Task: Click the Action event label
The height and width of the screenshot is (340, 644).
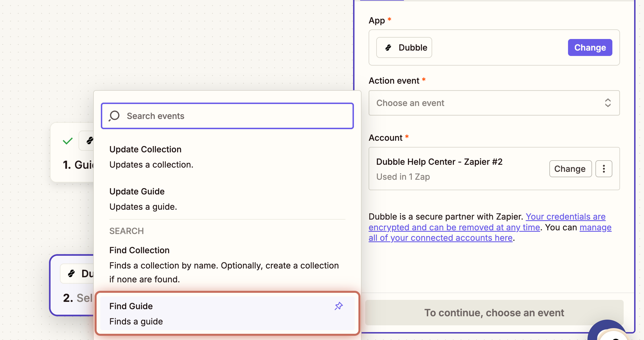Action: [394, 81]
